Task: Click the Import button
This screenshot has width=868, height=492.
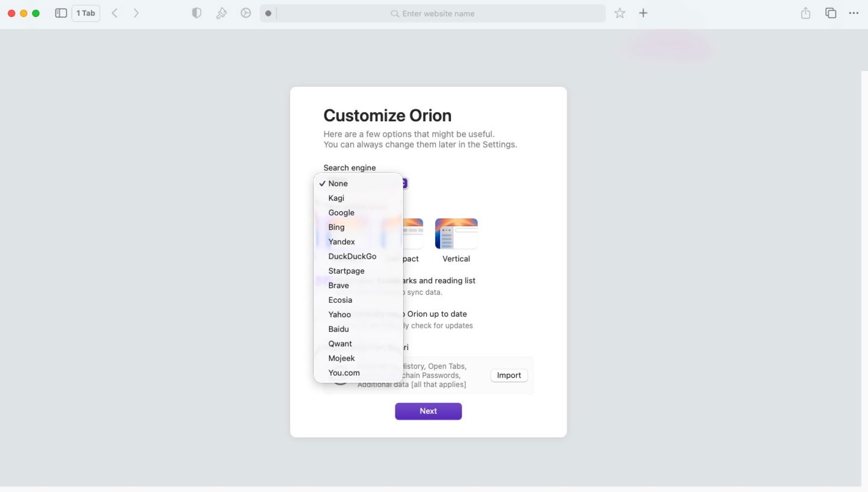Action: tap(509, 375)
